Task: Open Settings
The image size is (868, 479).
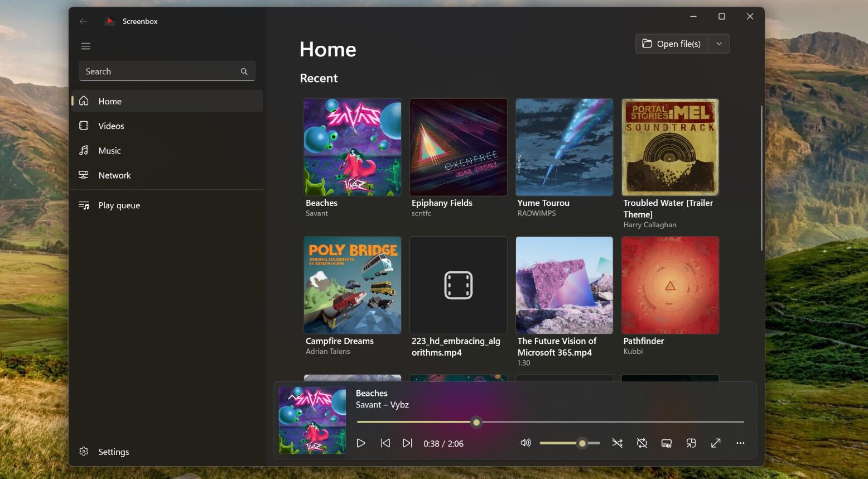Action: pos(167,452)
